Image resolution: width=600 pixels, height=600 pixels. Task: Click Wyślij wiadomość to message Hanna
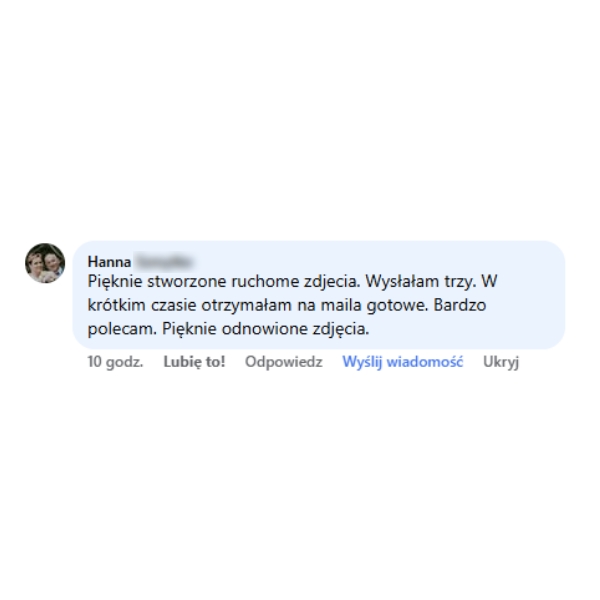[x=403, y=362]
